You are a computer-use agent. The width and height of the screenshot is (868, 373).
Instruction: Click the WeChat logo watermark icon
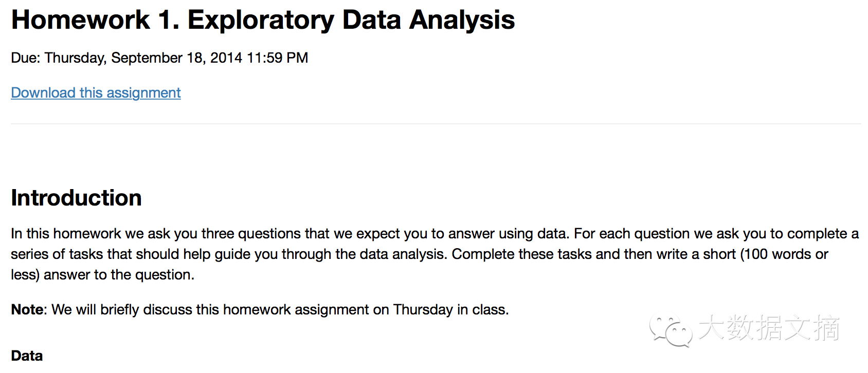coord(670,330)
